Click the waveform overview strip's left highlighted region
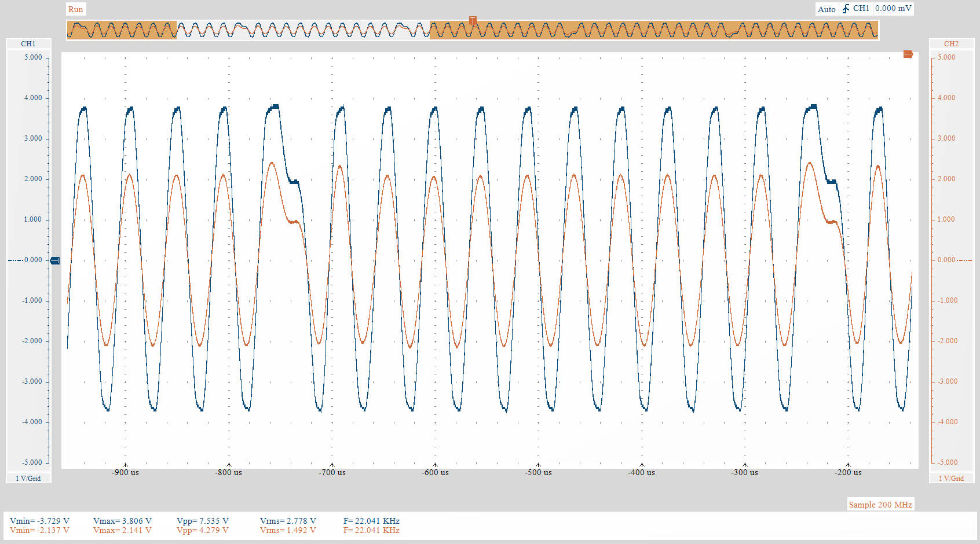Viewport: 980px width, 544px height. 122,30
